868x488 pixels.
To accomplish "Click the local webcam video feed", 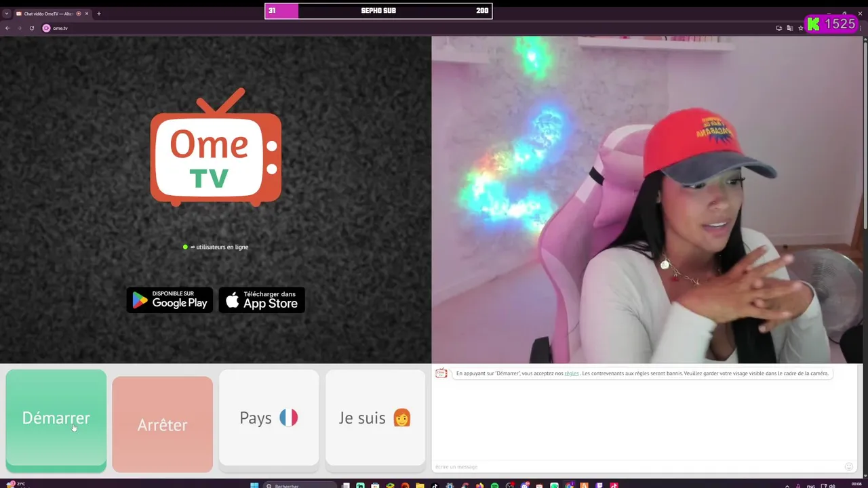I will (x=646, y=200).
